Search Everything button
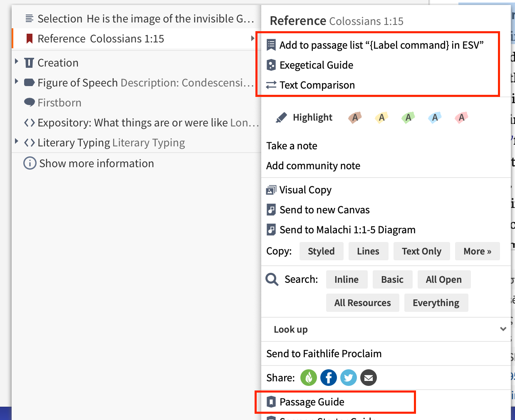Viewport: 515px width, 420px height. [x=436, y=303]
